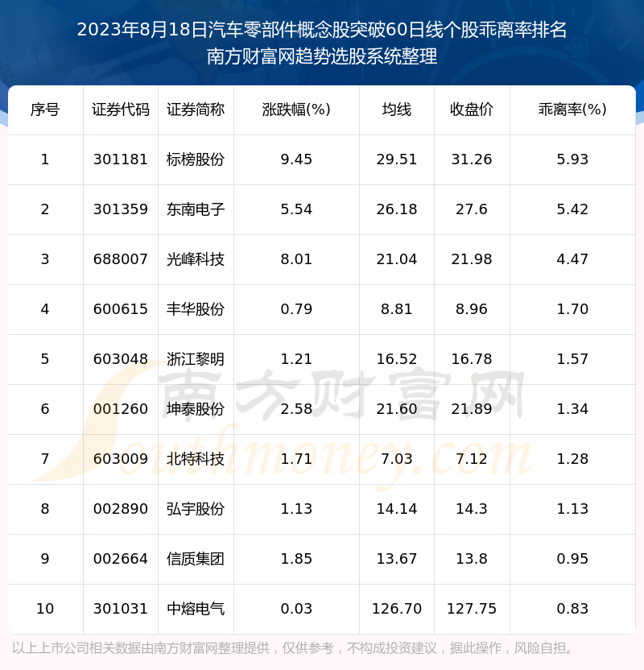The image size is (644, 670).
Task: Click the 5.54 change value
Action: [x=296, y=209]
